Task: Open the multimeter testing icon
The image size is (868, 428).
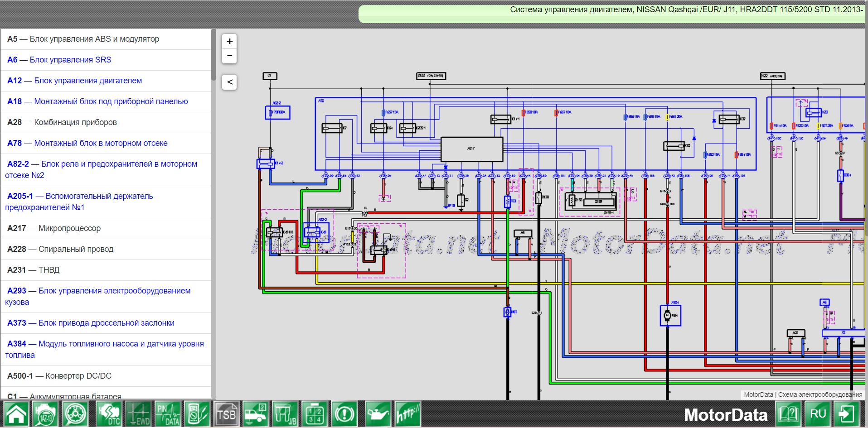Action: (197, 414)
